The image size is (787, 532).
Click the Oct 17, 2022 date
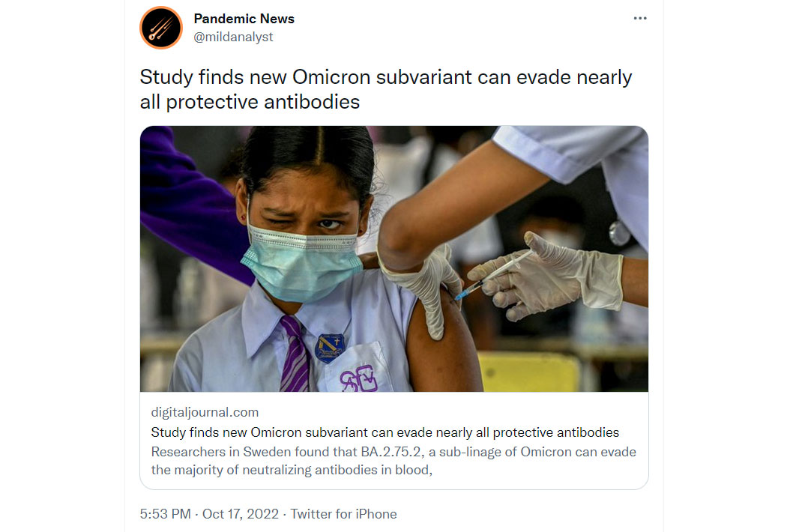pos(241,514)
